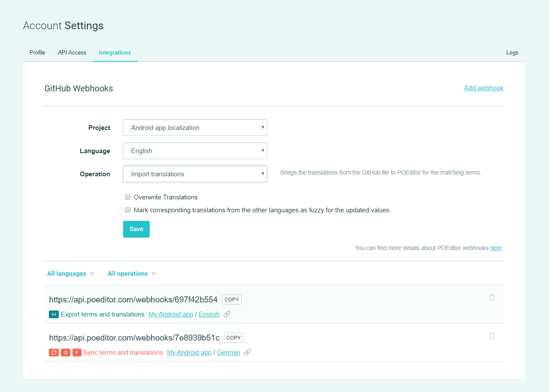The image size is (549, 392).
Task: Click the Add webhook link
Action: click(x=483, y=88)
